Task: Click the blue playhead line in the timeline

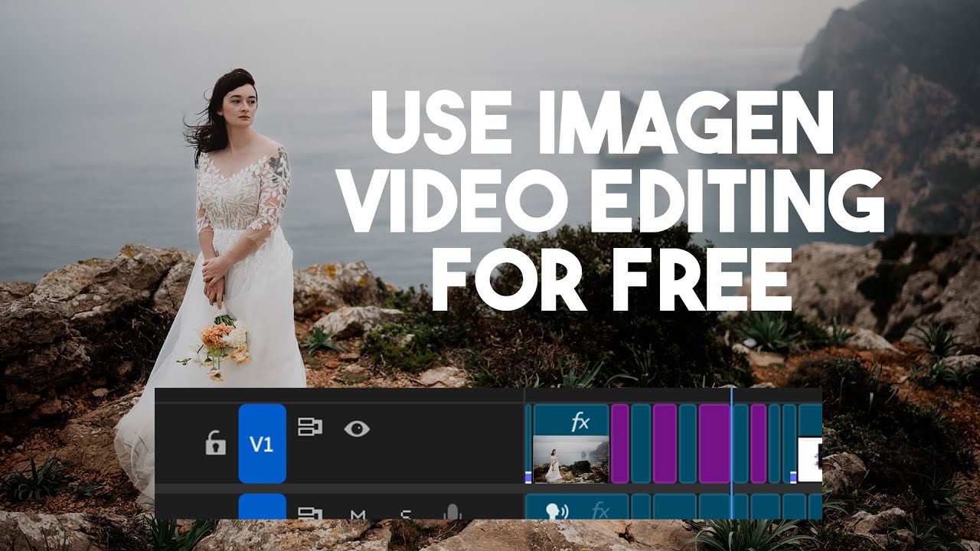Action: pos(732,453)
